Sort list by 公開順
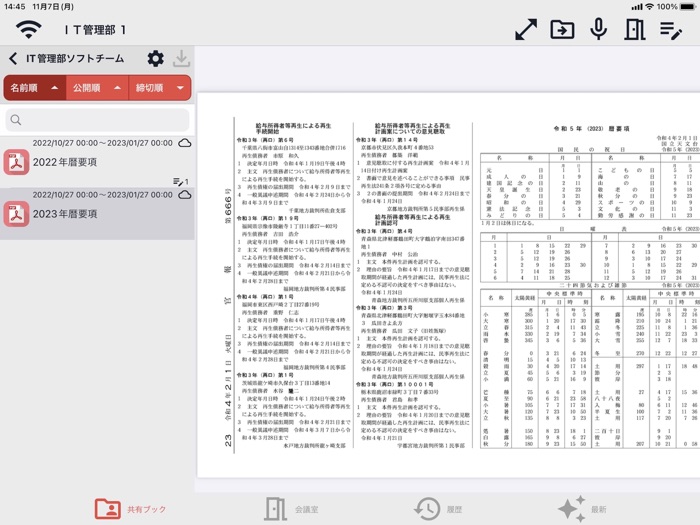Viewport: 700px width, 525px height. 97,88
